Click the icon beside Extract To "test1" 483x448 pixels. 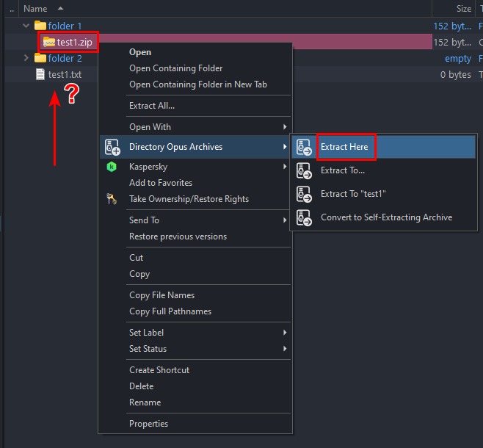(x=304, y=194)
